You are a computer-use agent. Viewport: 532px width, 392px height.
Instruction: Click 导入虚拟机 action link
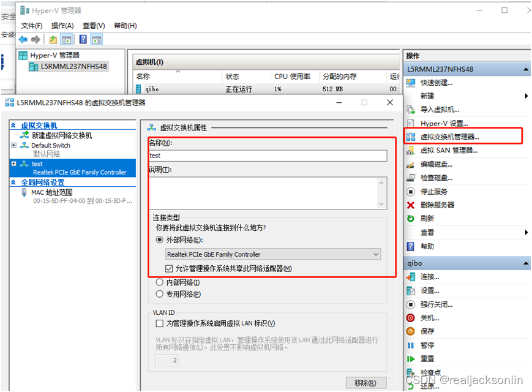(440, 109)
